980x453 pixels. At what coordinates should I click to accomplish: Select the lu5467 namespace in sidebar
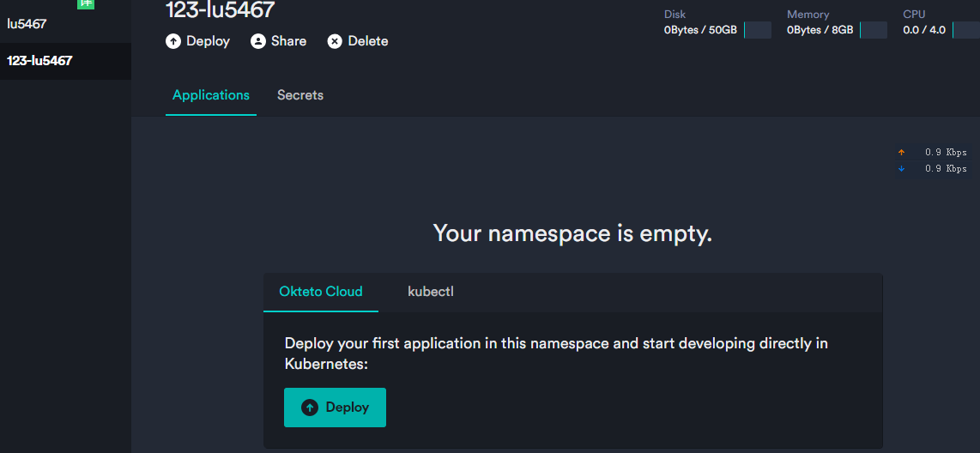pos(65,24)
